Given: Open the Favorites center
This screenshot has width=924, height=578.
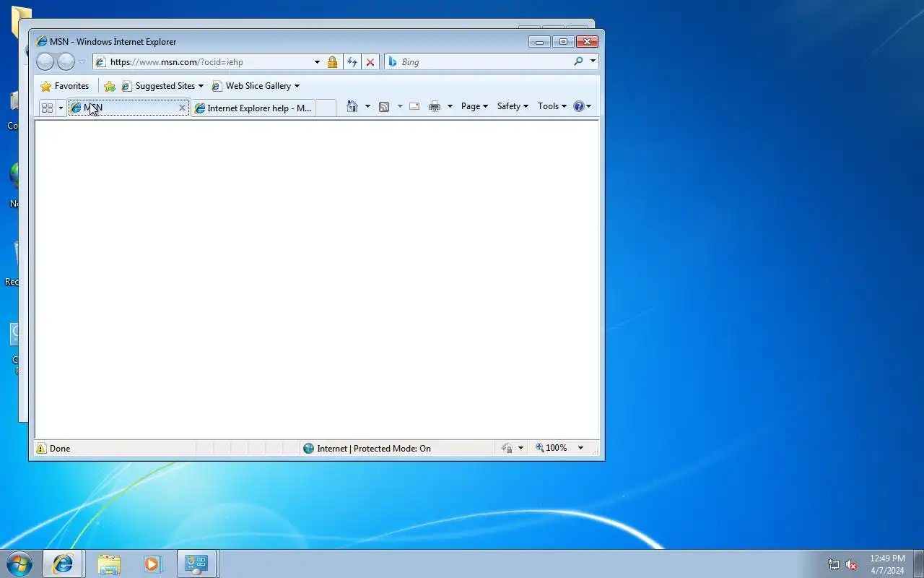Looking at the screenshot, I should [x=65, y=86].
